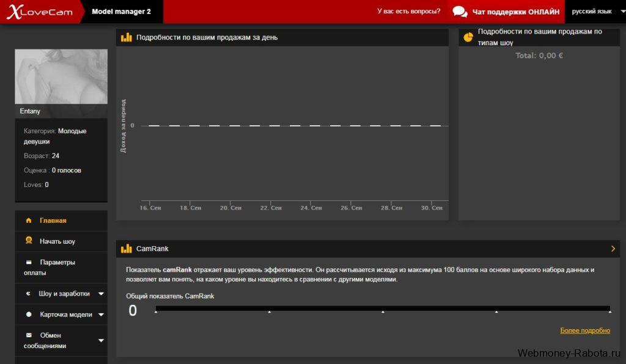The height and width of the screenshot is (364, 626).
Task: Open Чат поддержки ОНЛАЙН
Action: (506, 12)
